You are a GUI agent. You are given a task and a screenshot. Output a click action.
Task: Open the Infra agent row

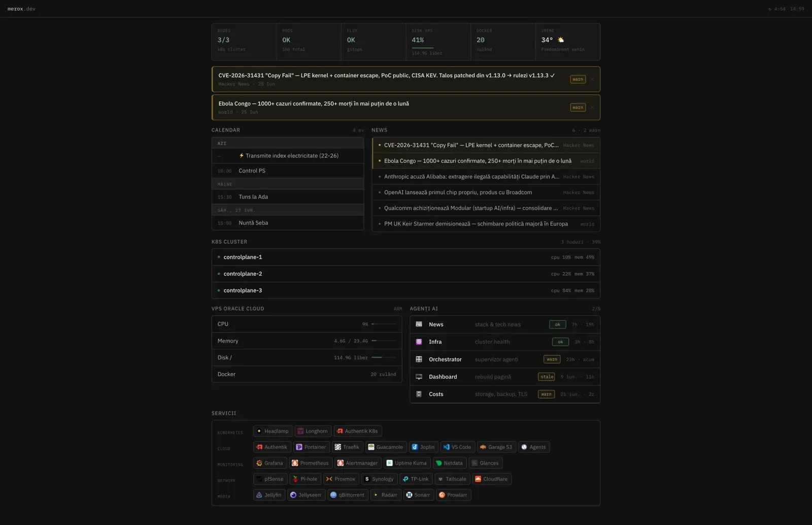coord(505,342)
